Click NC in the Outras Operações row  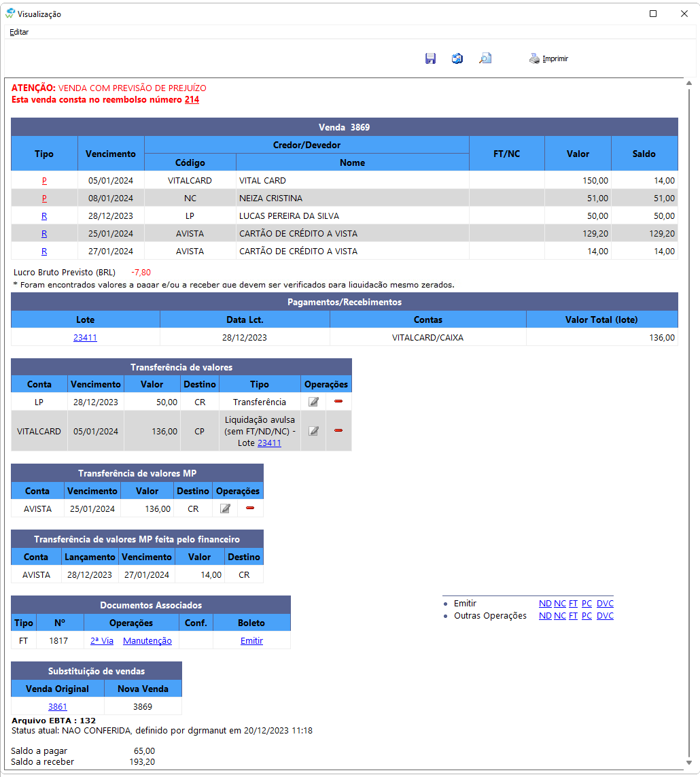point(560,615)
